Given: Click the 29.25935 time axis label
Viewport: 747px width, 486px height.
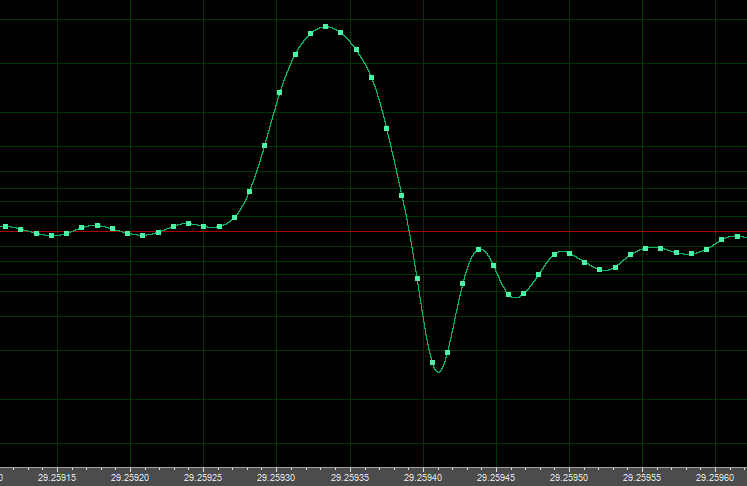Looking at the screenshot, I should (350, 477).
